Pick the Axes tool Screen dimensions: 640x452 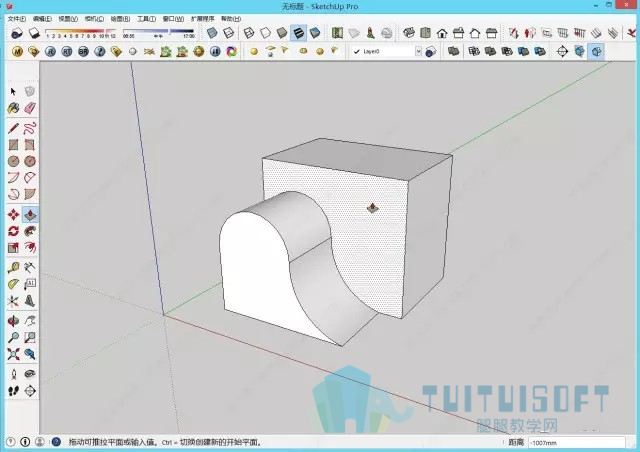[x=13, y=301]
